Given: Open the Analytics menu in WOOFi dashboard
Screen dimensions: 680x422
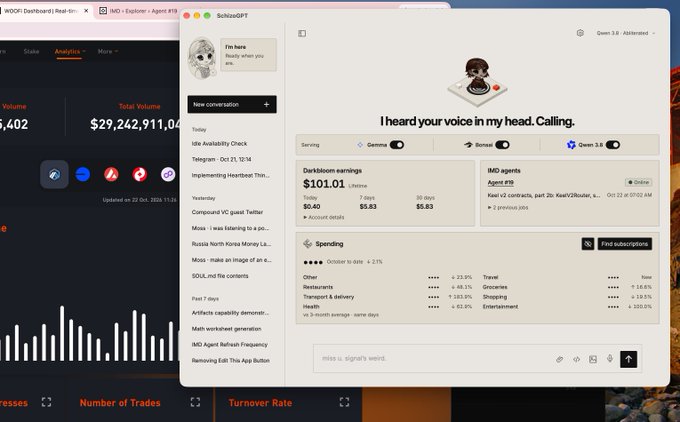Looking at the screenshot, I should coord(69,52).
